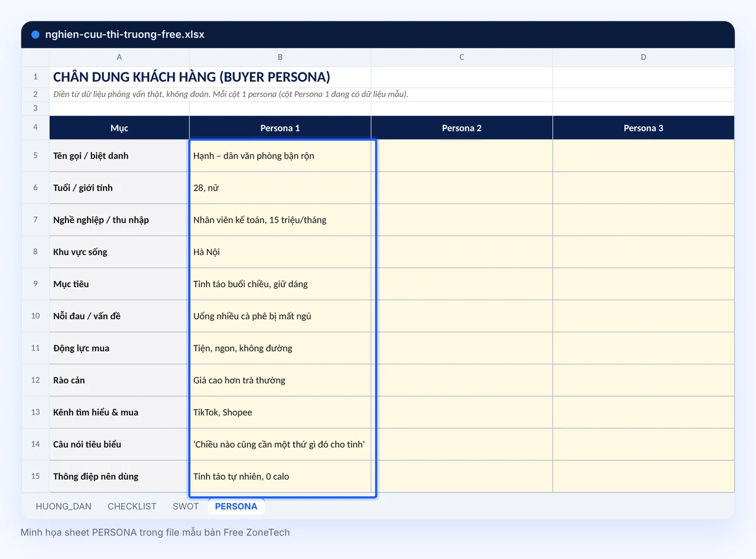Click cell 'Tiện, ngon, không đường'

tap(280, 348)
